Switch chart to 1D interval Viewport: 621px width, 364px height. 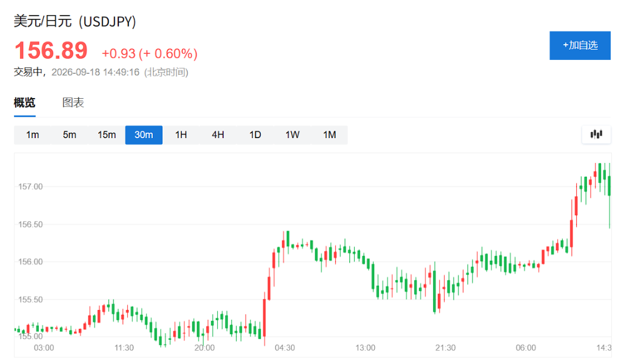tap(255, 135)
